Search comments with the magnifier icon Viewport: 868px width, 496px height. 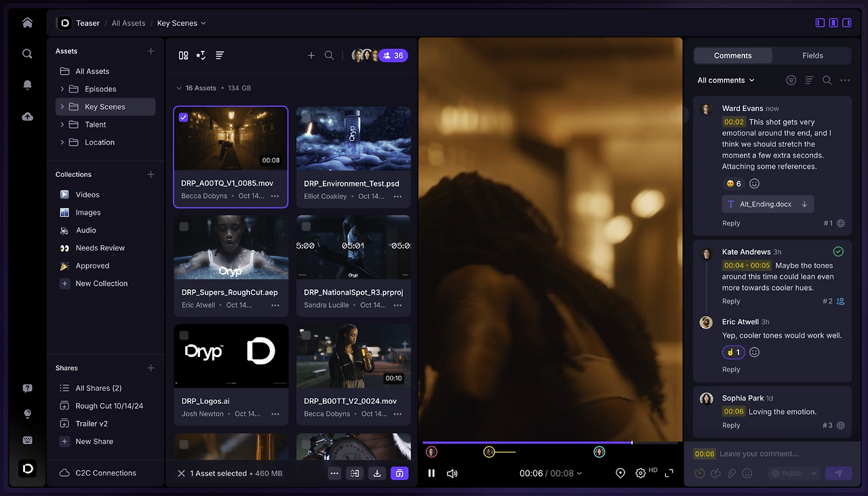(x=827, y=80)
